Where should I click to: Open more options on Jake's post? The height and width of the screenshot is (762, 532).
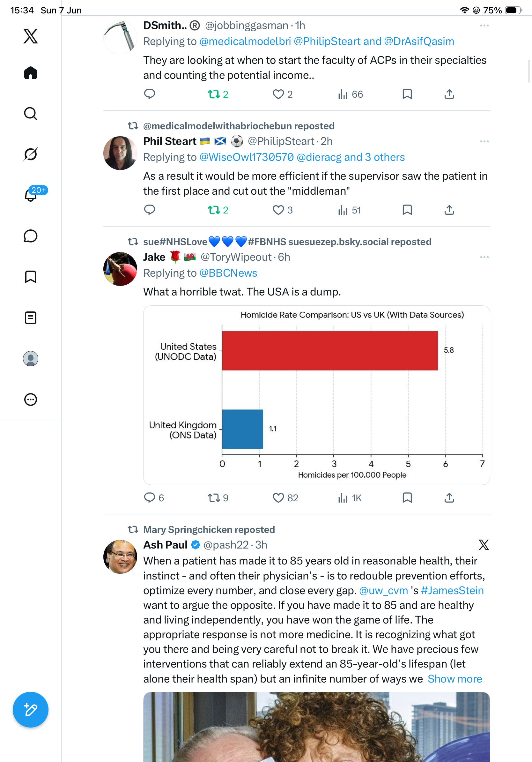pos(484,257)
